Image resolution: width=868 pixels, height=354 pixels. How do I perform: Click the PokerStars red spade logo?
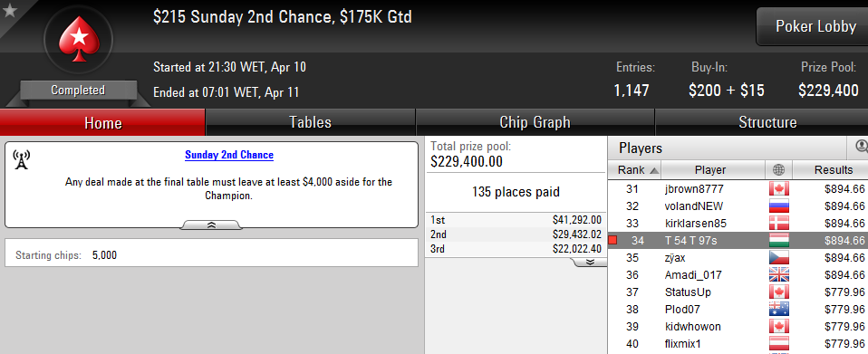(x=78, y=39)
